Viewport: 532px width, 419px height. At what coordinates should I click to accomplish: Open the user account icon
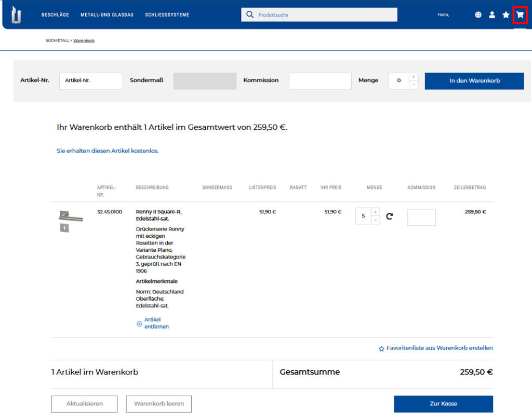click(492, 15)
